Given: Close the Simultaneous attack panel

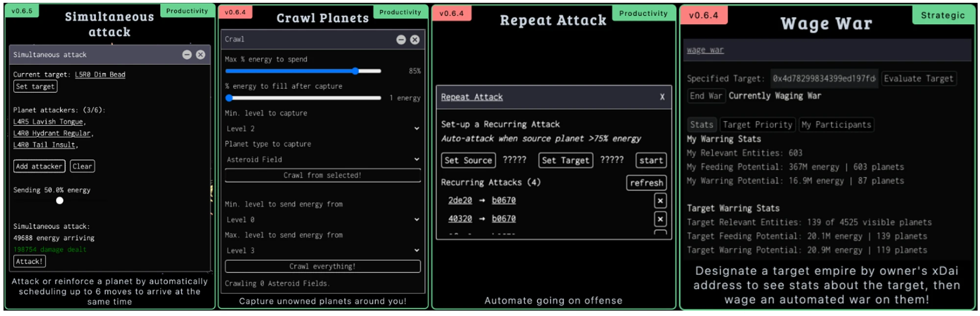Looking at the screenshot, I should click(200, 55).
